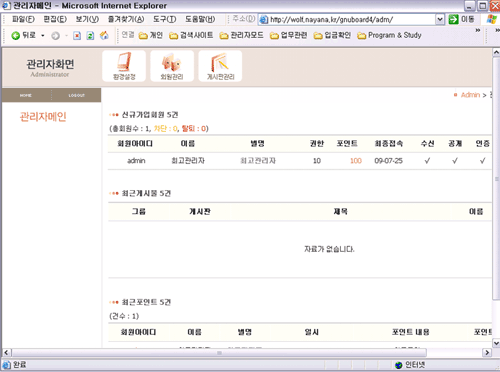The image size is (500, 372).
Task: Click the vertical scrollbar up arrow
Action: click(x=496, y=53)
